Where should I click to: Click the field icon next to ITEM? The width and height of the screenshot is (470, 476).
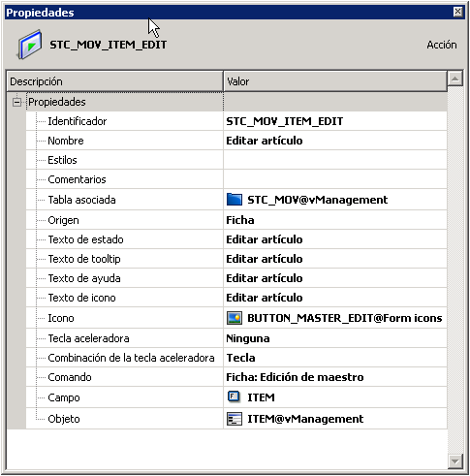[234, 397]
